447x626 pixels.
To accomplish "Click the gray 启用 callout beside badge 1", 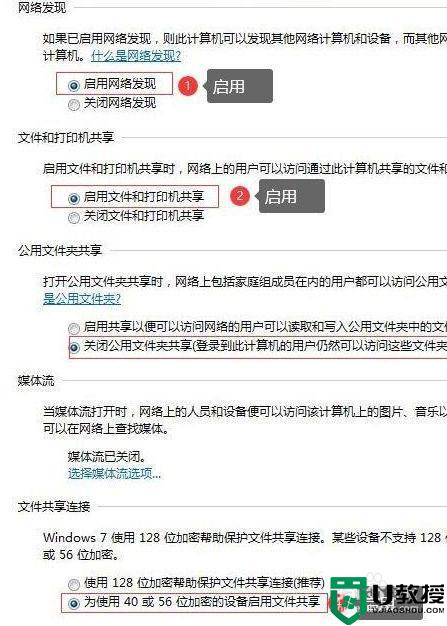I will point(239,86).
